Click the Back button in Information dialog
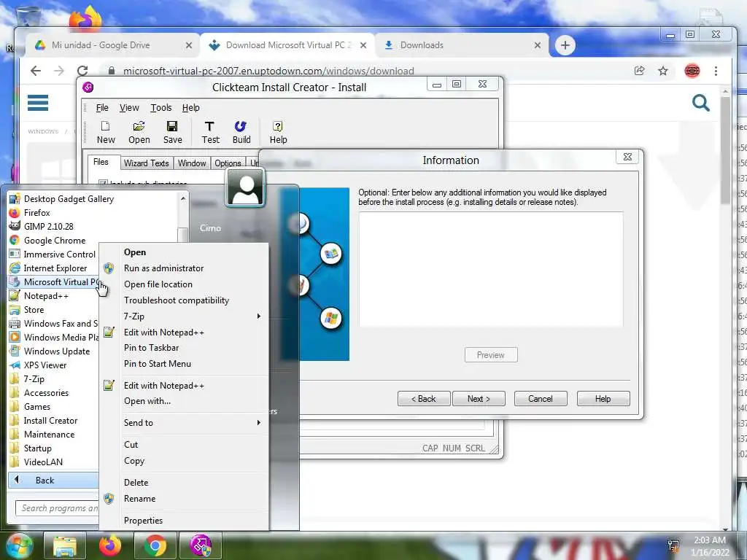This screenshot has height=560, width=747. click(424, 399)
